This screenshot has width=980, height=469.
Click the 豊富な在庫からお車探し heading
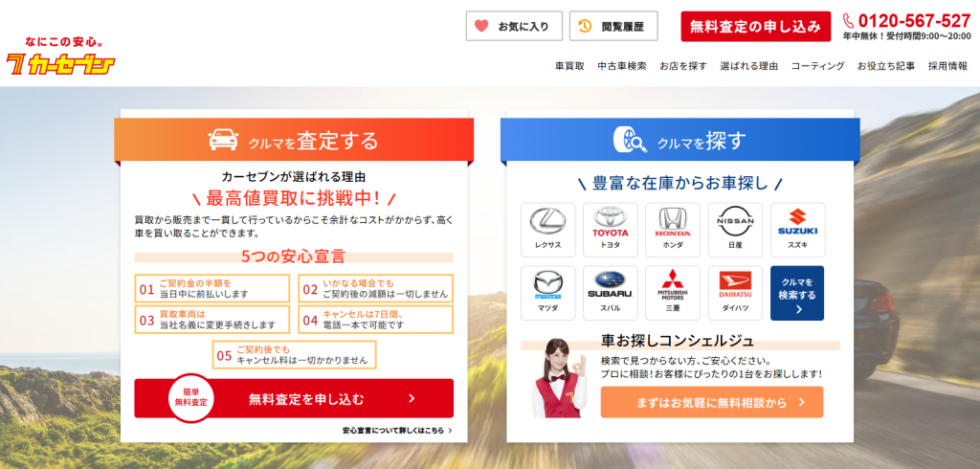[x=680, y=184]
